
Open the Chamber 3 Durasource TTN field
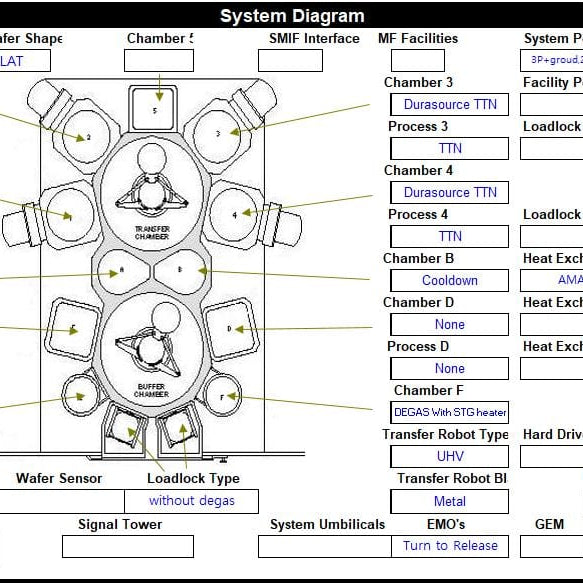[450, 104]
